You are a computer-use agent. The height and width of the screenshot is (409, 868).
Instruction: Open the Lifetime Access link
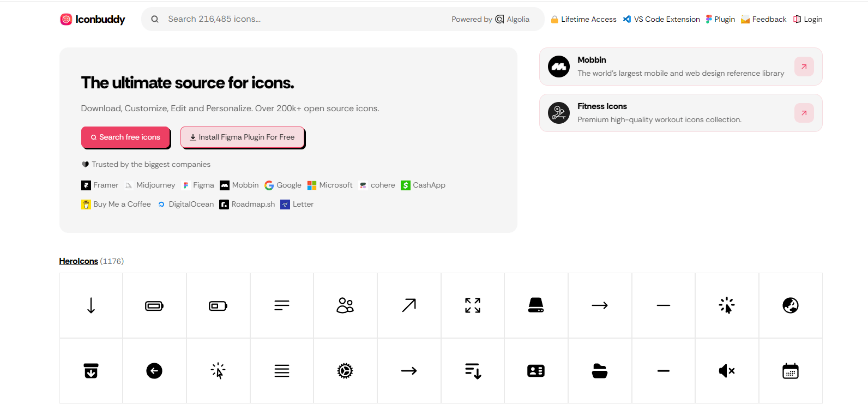pos(583,19)
